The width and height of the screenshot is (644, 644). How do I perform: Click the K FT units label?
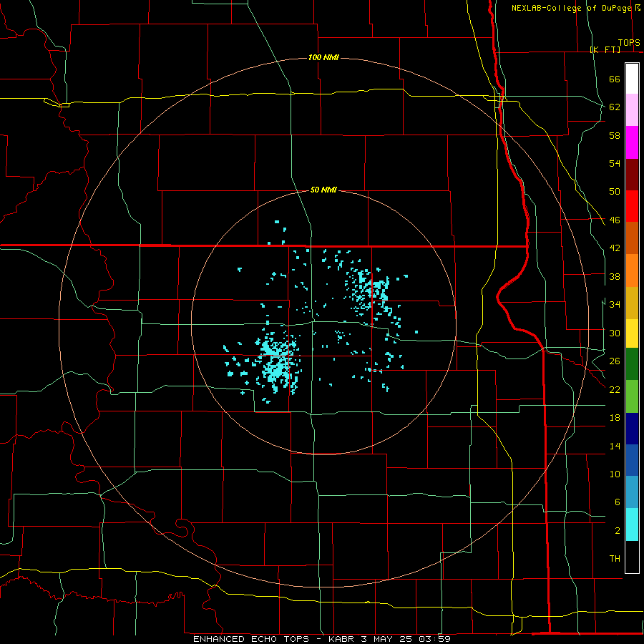pyautogui.click(x=605, y=49)
